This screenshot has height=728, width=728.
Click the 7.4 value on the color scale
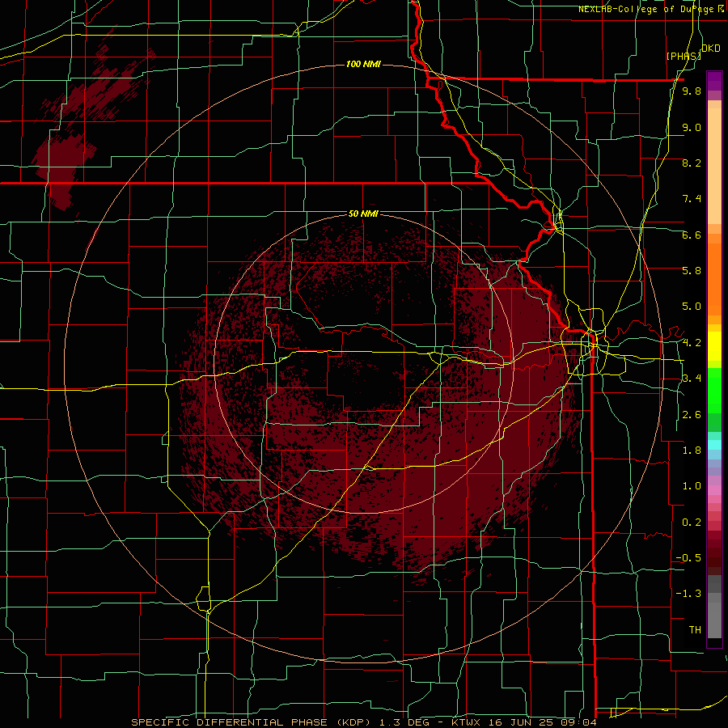692,199
